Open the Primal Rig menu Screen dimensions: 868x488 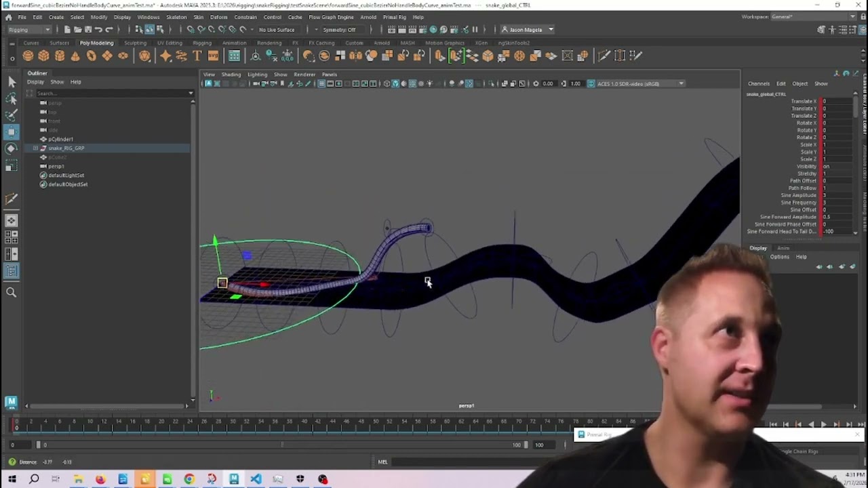click(x=394, y=17)
